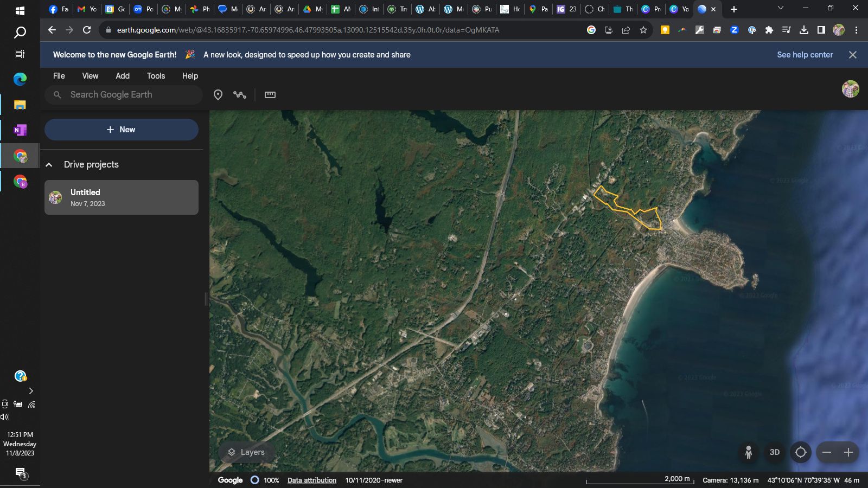The height and width of the screenshot is (488, 868).
Task: Open the tab search dropdown
Action: (781, 8)
